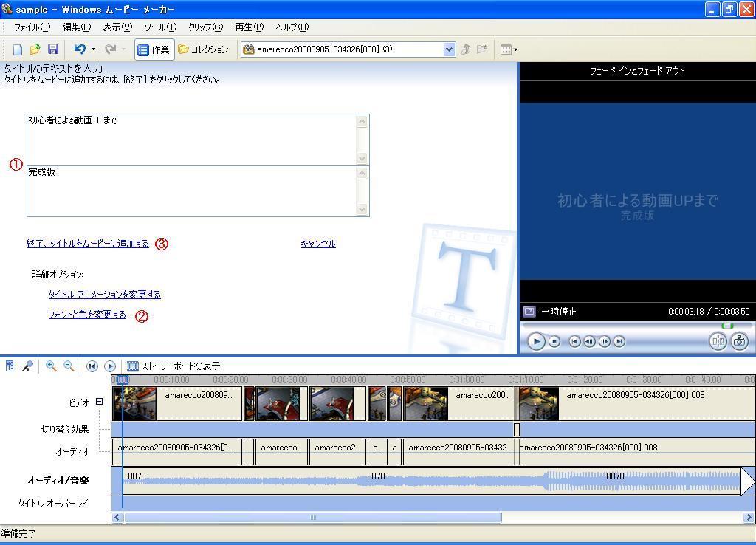Minimize the Movie Maker window
Screen dimensions: 756x545
[x=712, y=9]
